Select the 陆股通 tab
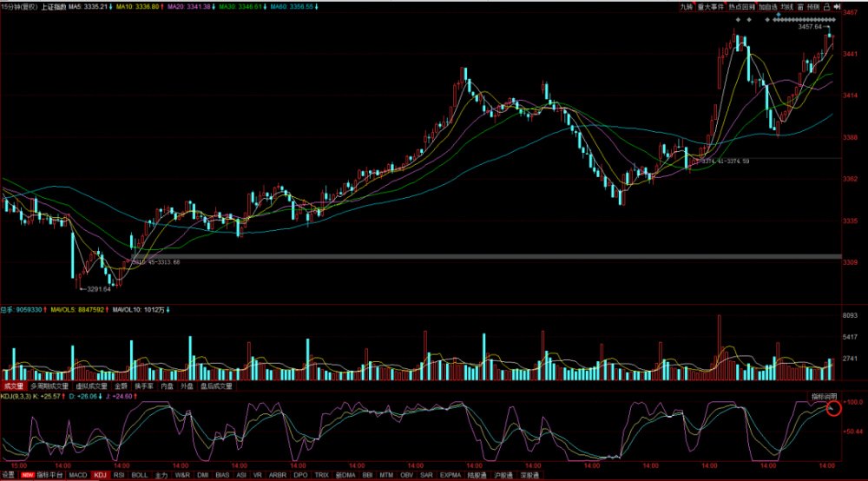Image resolution: width=868 pixels, height=481 pixels. coord(477,475)
